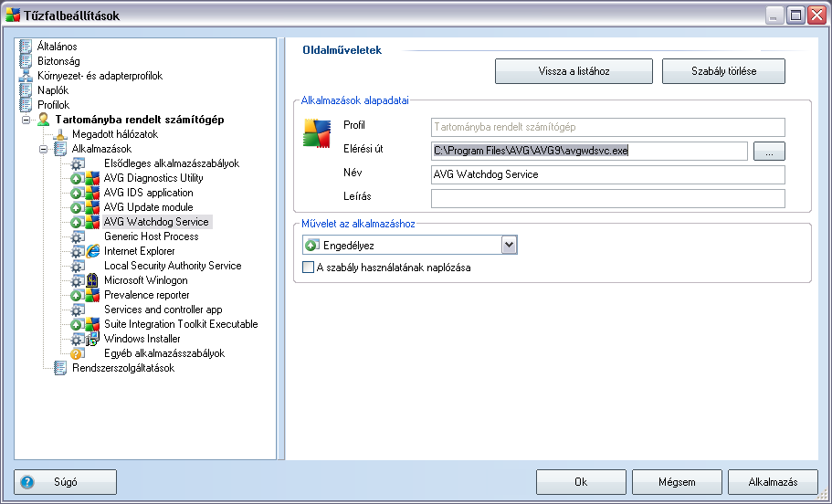832x504 pixels.
Task: Select Prevalence reporter rule
Action: pos(146,295)
